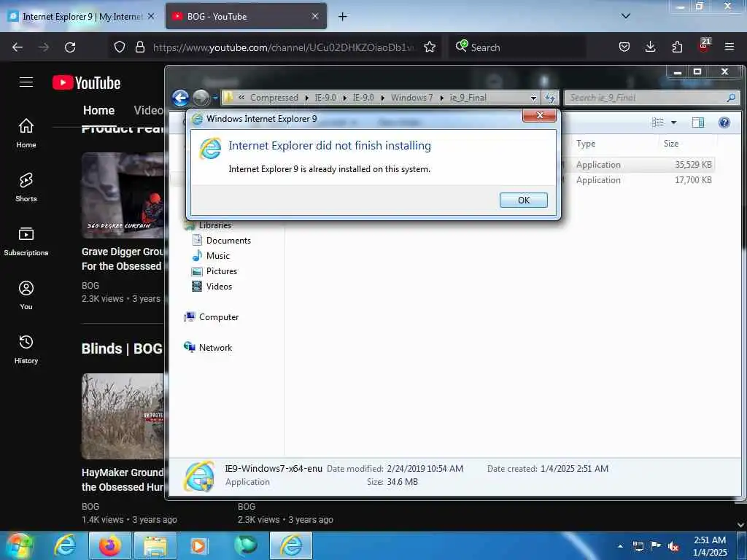View site security padlock info
The width and height of the screenshot is (747, 560).
point(139,47)
